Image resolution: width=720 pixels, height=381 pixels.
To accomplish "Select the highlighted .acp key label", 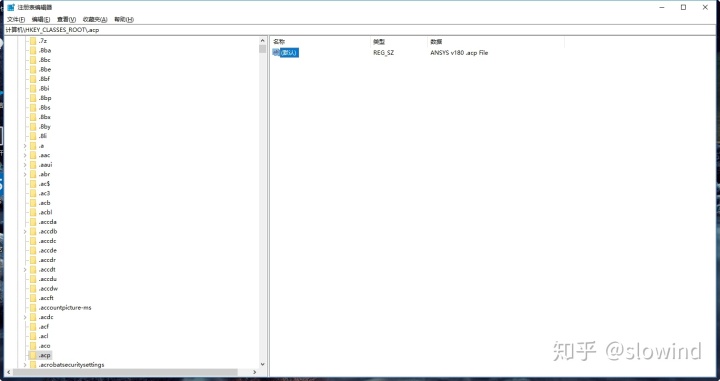I will [45, 355].
